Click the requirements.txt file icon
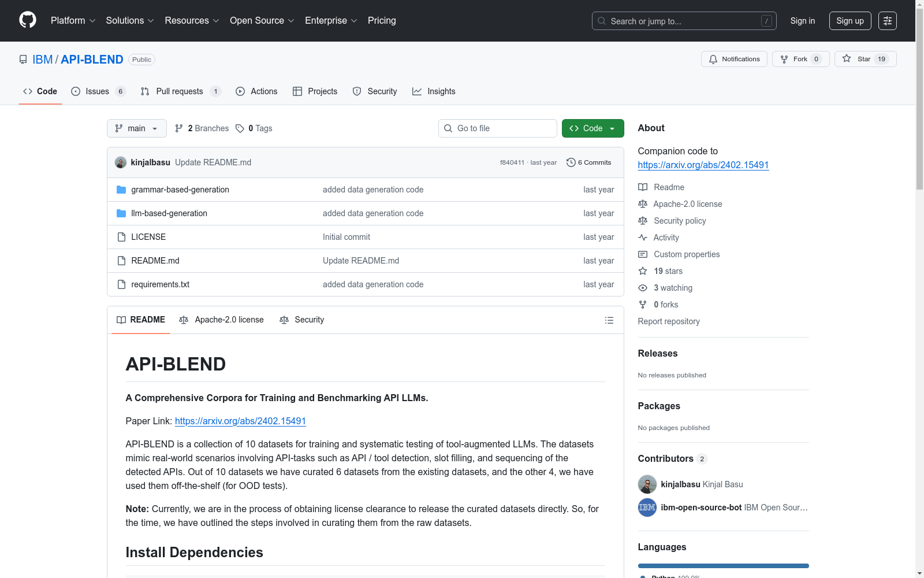924x578 pixels. point(121,284)
